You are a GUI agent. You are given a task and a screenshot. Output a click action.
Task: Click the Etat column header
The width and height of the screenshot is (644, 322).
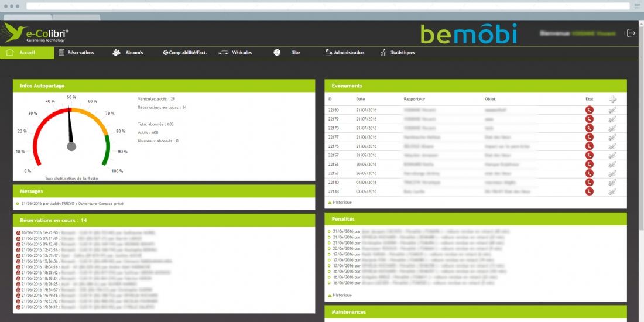click(590, 99)
